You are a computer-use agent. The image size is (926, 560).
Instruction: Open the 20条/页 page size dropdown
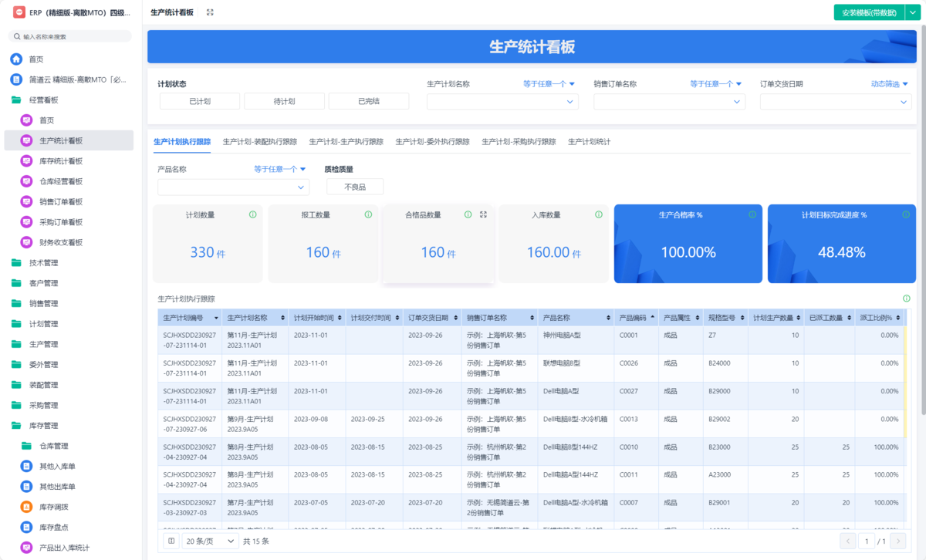point(208,541)
